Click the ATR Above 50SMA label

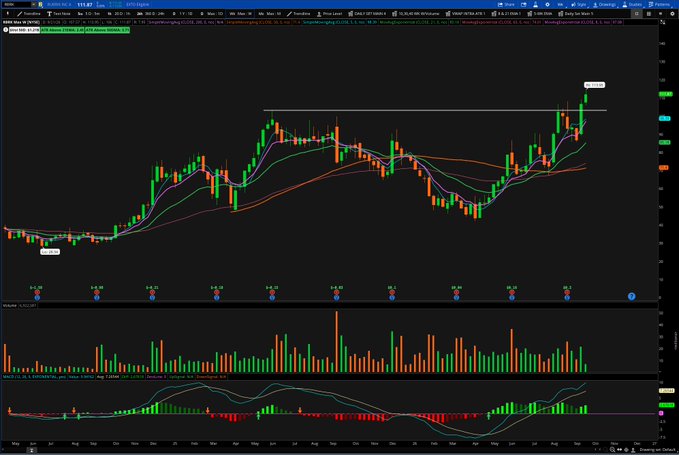(x=107, y=30)
